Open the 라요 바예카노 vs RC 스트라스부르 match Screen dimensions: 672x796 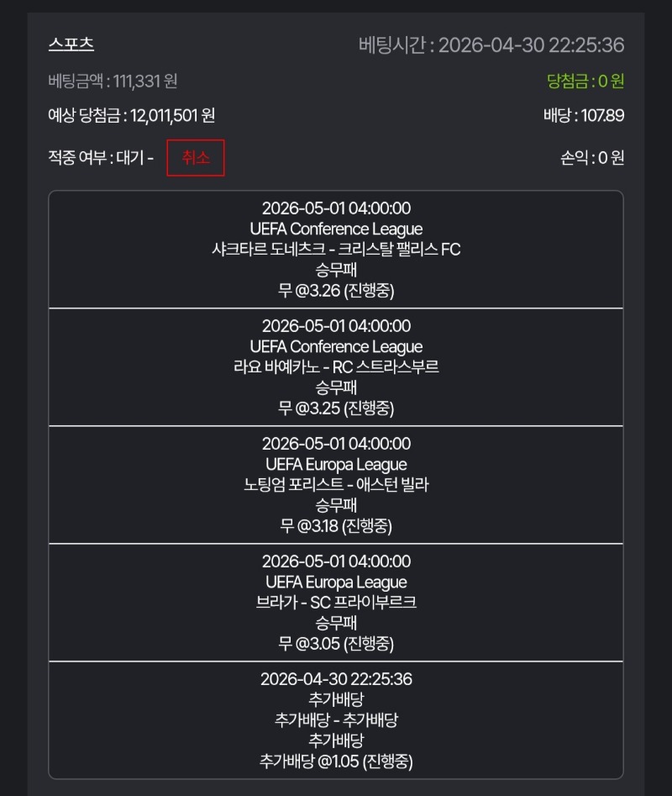coord(336,367)
